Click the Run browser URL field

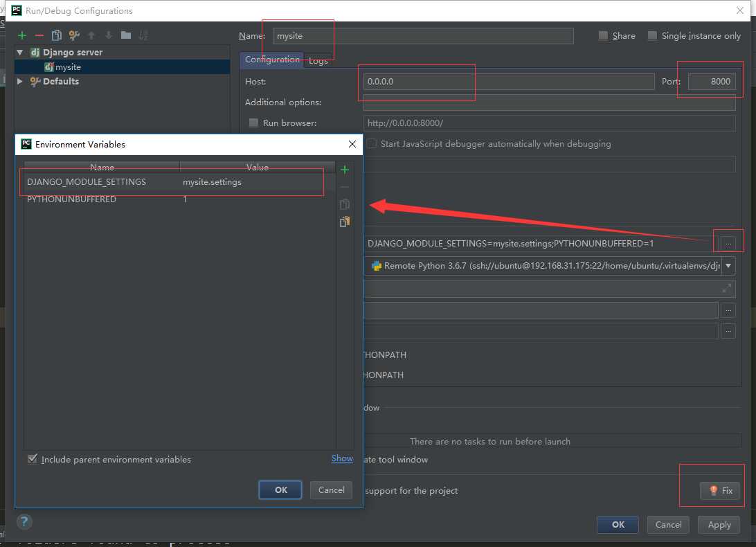pos(549,123)
